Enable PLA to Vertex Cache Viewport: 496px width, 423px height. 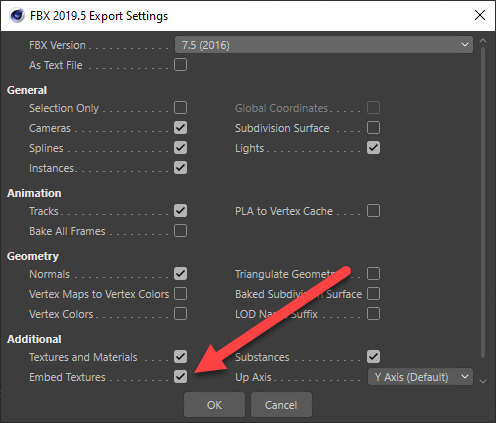pos(373,211)
